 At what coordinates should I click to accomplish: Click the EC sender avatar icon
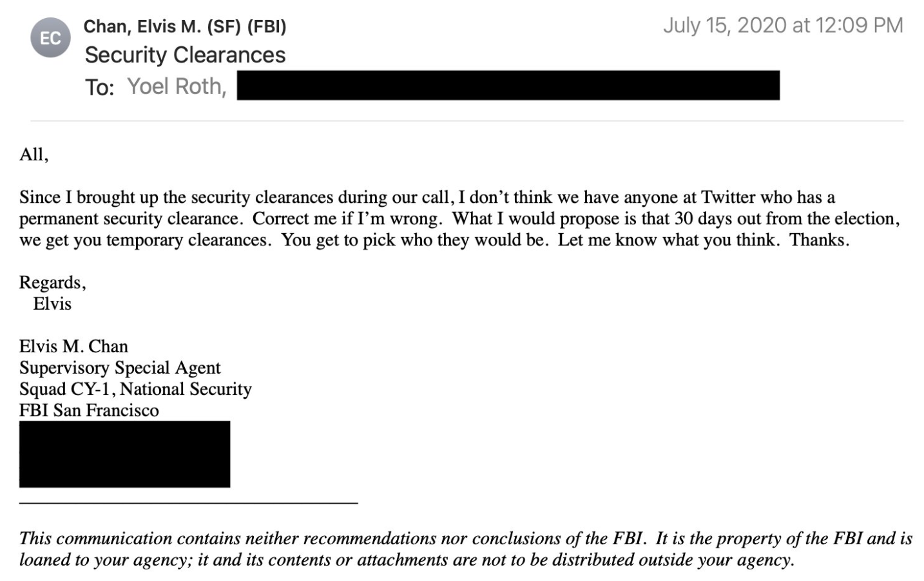[50, 38]
